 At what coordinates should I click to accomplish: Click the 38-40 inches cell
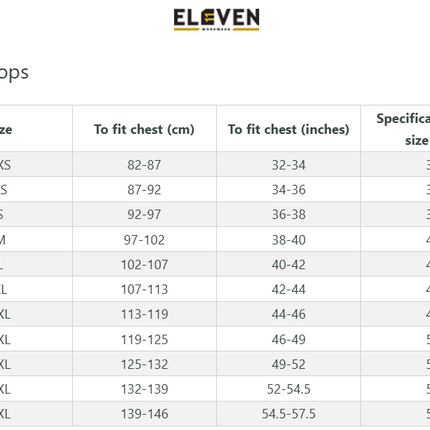coord(289,240)
